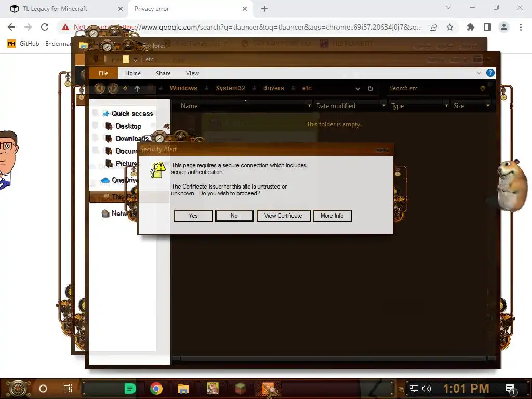The image size is (532, 399).
Task: Click Not secure warning icon
Action: pos(65,27)
